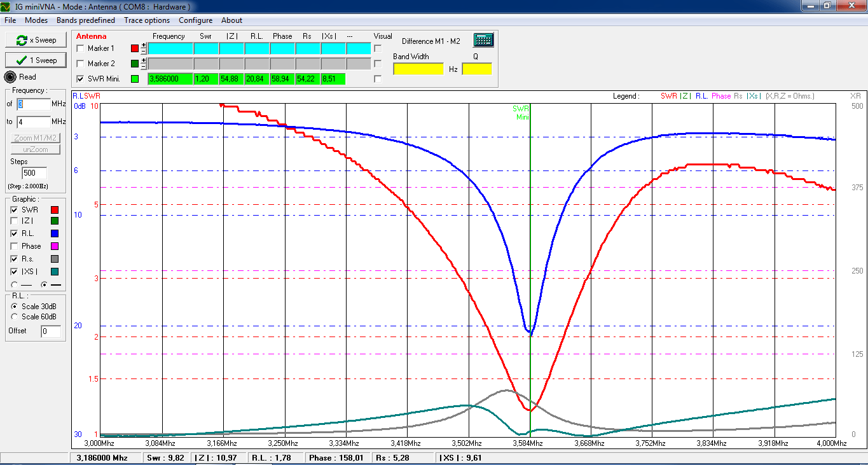The width and height of the screenshot is (868, 465).
Task: Open the calculator icon beside Difference M1 - M2
Action: [483, 40]
